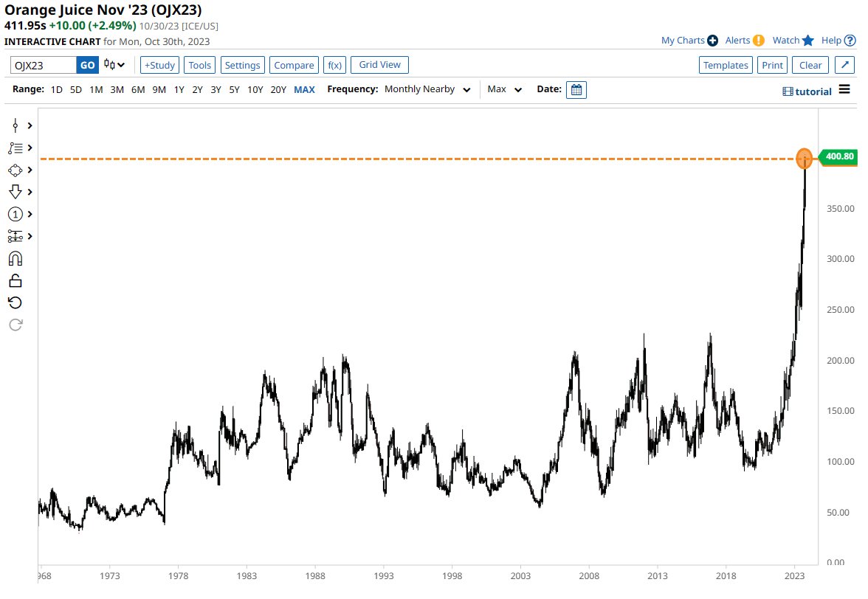The height and width of the screenshot is (599, 868).
Task: Open the Tools menu button
Action: tap(199, 65)
